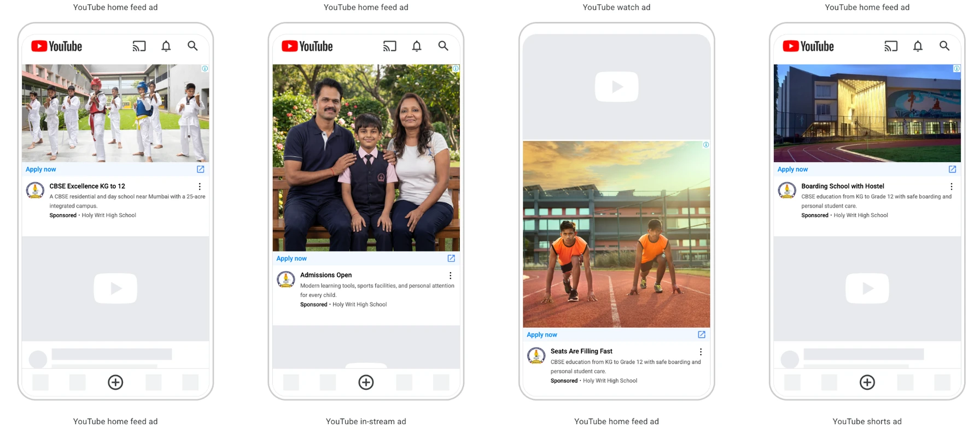Viewport: 980px width, 428px height.
Task: Click the school logo avatar next to Seats Are Filling Fast
Action: [x=536, y=356]
